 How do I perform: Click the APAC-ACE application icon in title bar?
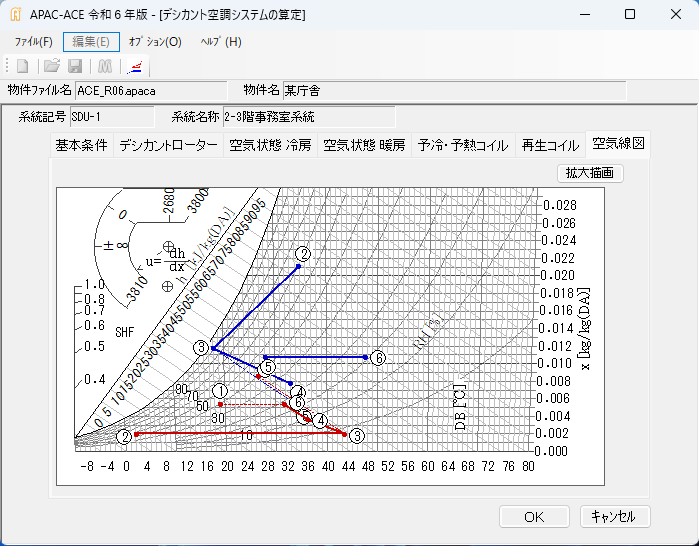point(16,15)
